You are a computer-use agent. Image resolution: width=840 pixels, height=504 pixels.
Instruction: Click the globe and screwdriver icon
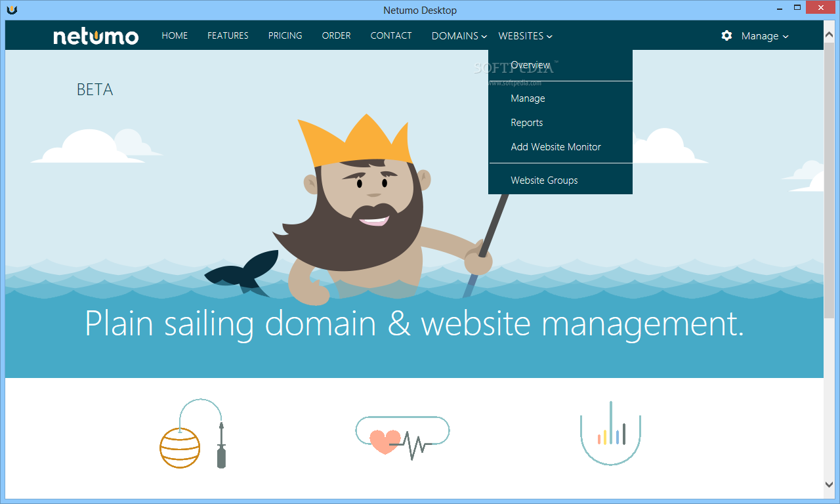pyautogui.click(x=193, y=434)
